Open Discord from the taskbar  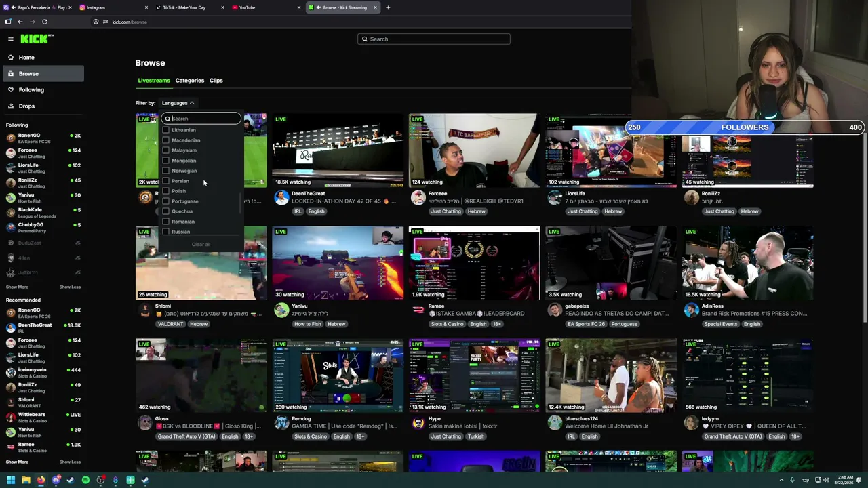pos(56,480)
